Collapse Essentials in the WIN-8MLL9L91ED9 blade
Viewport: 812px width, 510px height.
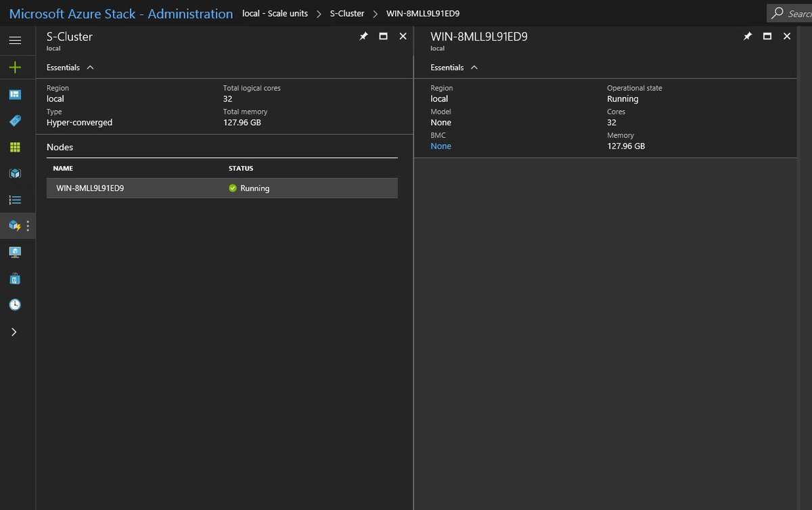[454, 68]
